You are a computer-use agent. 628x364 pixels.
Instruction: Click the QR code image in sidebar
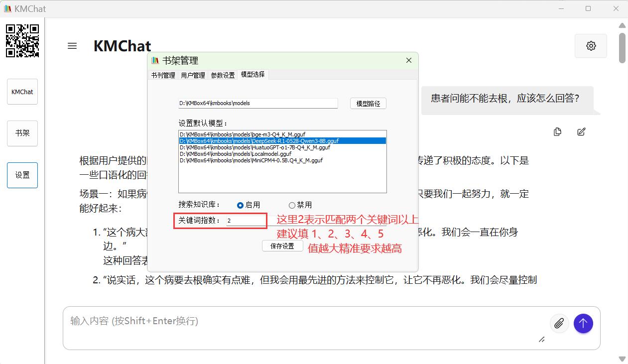[x=22, y=41]
